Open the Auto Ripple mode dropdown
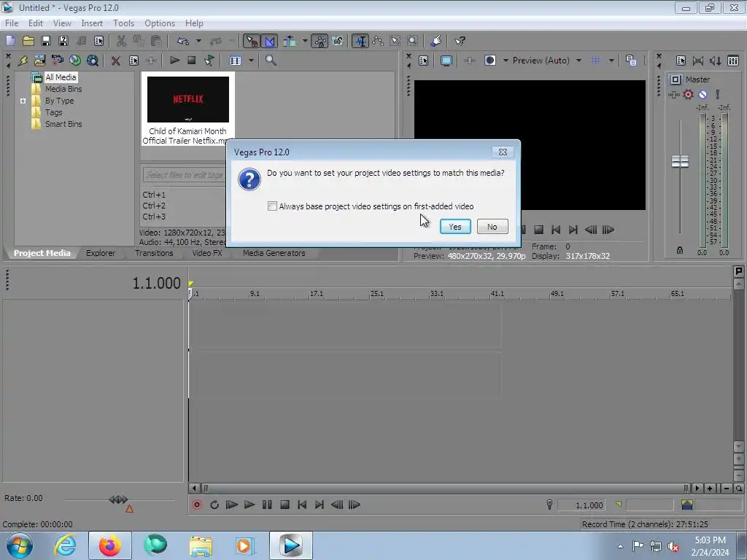Image resolution: width=747 pixels, height=560 pixels. [304, 41]
